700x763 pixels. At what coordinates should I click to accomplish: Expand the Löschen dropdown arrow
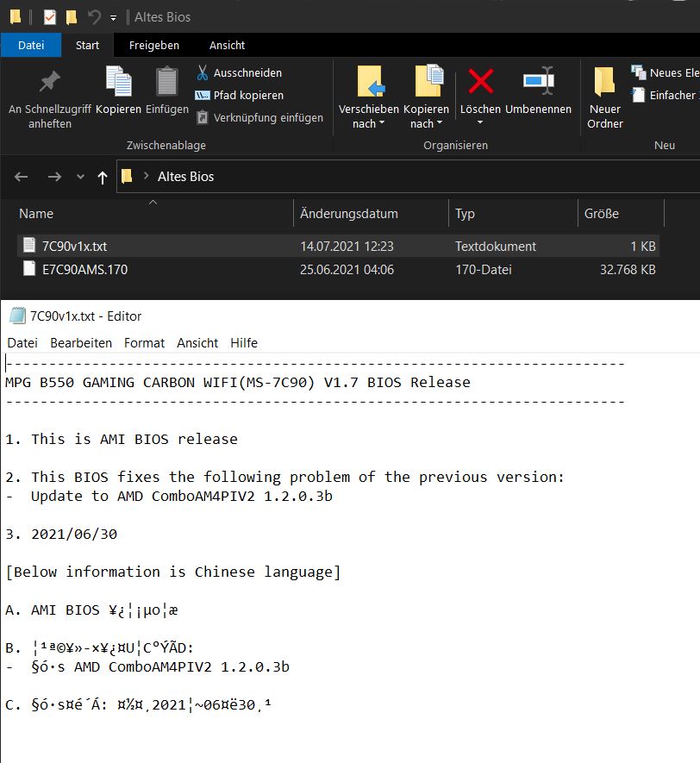[x=480, y=122]
